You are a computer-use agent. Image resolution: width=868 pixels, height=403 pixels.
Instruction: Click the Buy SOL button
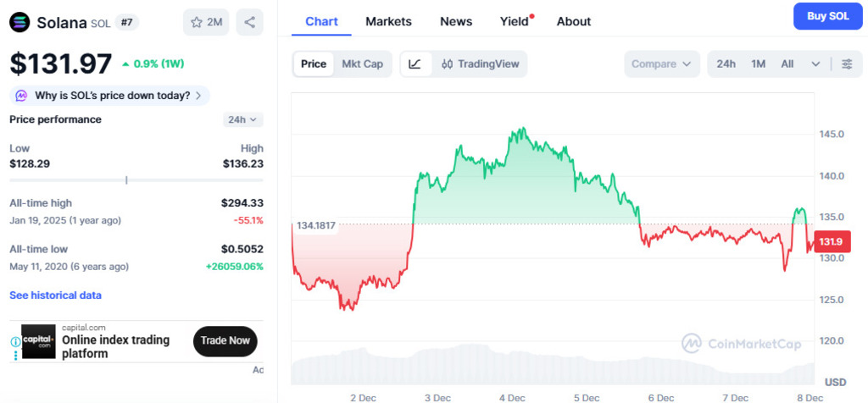827,16
